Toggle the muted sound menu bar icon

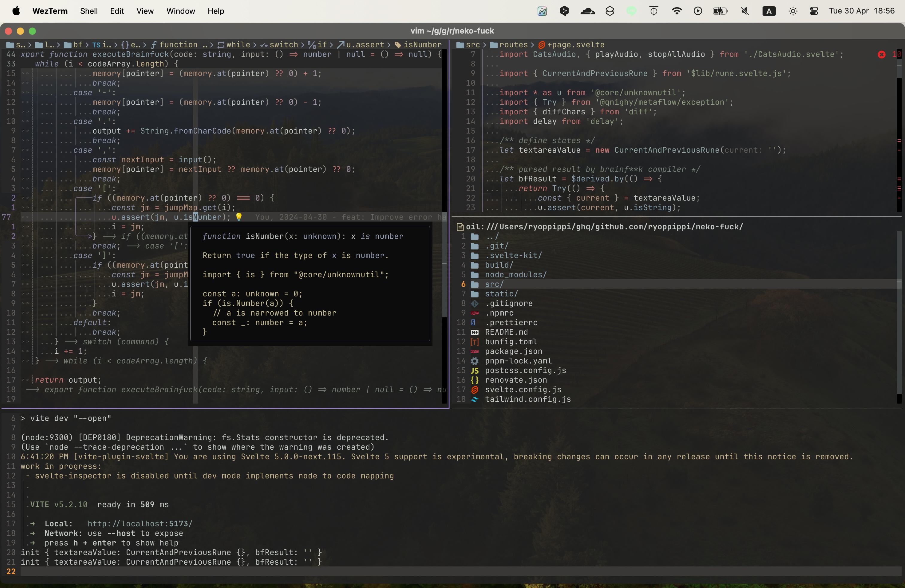[745, 11]
